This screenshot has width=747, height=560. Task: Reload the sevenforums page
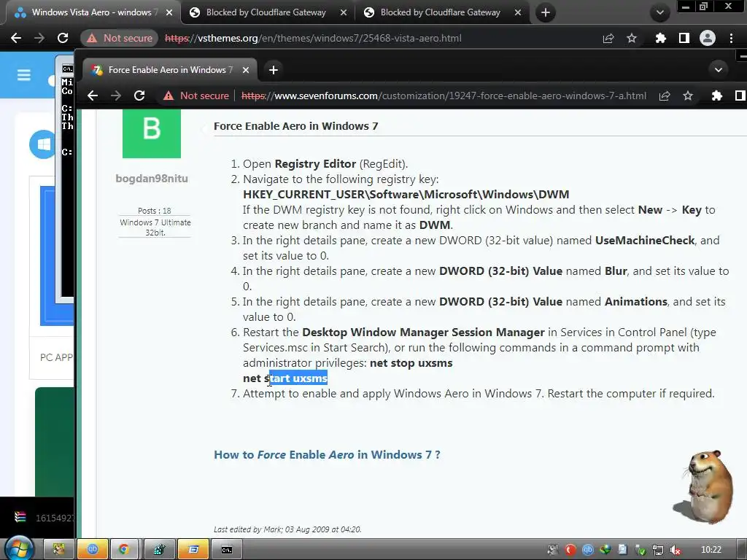coord(139,96)
